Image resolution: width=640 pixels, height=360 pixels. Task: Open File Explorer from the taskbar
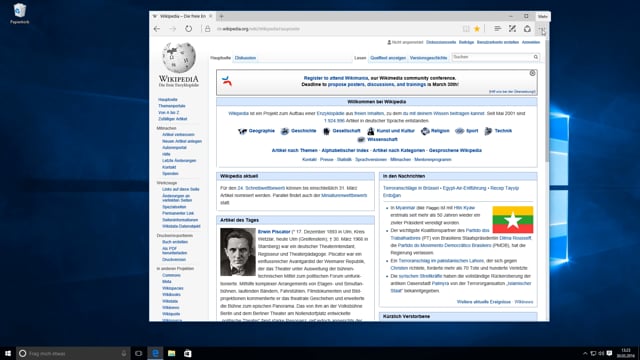coord(171,353)
